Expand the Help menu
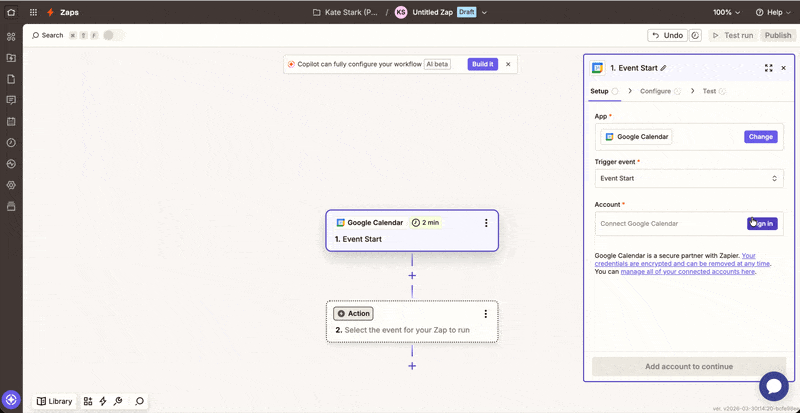Viewport: 800px width, 413px height. point(772,12)
